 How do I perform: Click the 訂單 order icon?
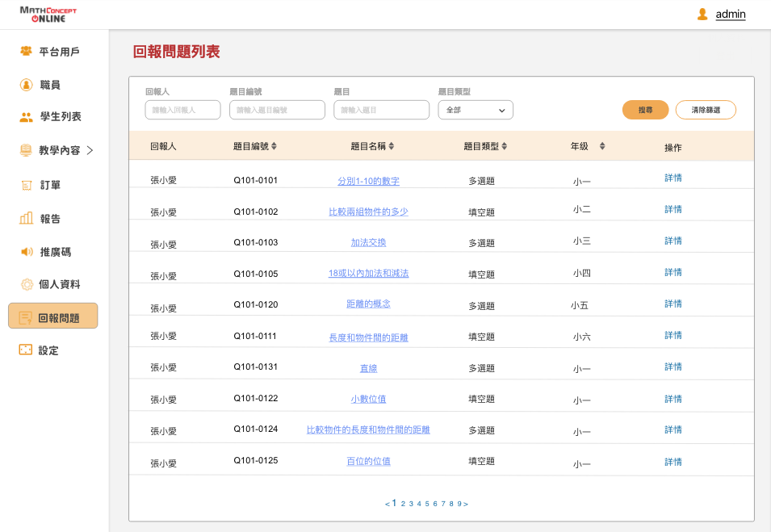pyautogui.click(x=27, y=186)
